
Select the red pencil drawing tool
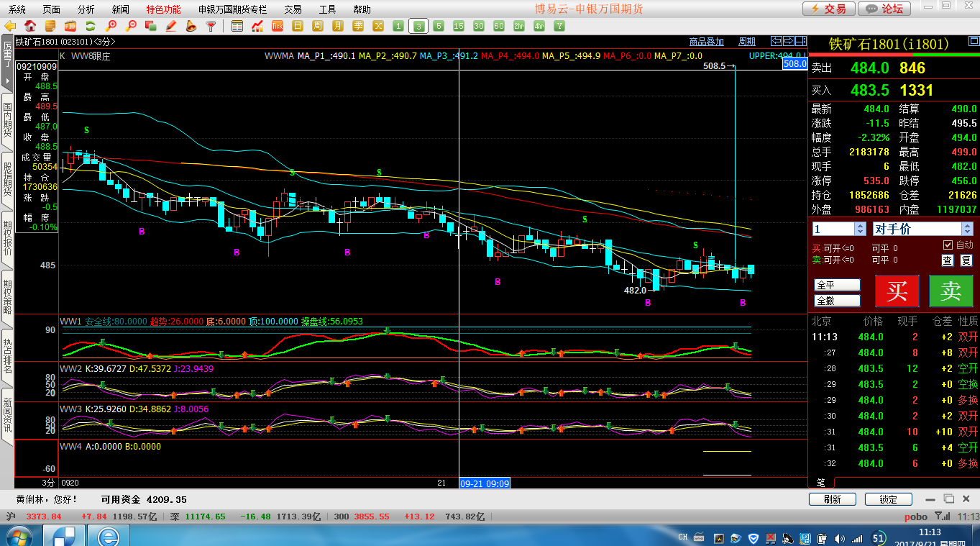(171, 26)
